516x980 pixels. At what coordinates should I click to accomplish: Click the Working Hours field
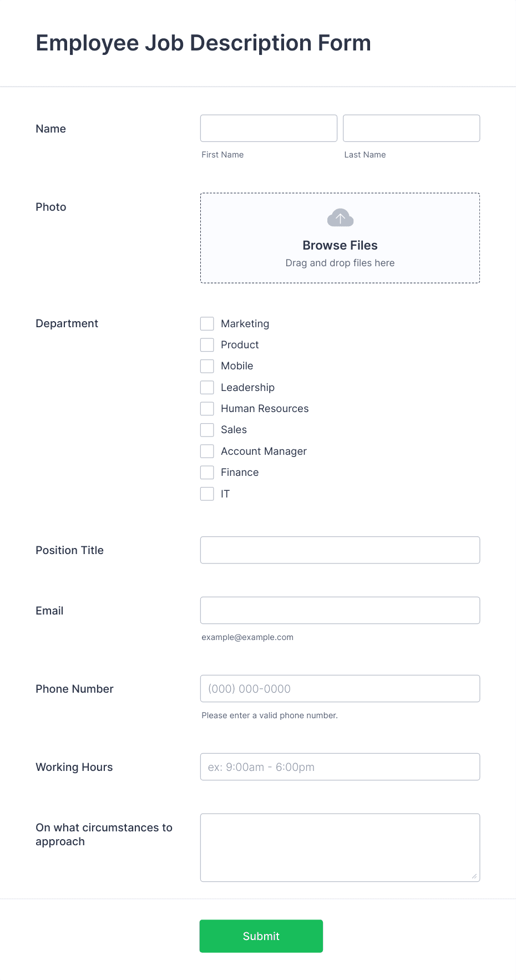point(340,766)
